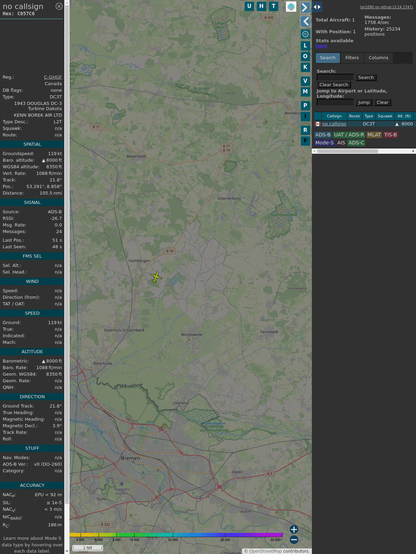Click the zoom out minus icon
The height and width of the screenshot is (554, 416).
(x=294, y=540)
